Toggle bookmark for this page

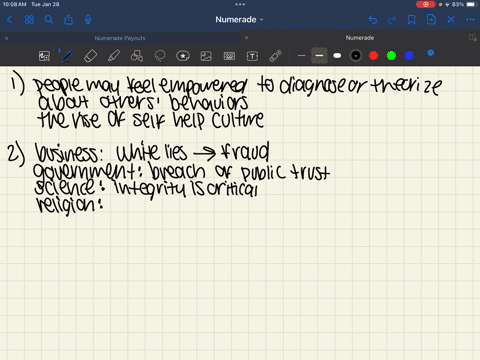point(412,20)
